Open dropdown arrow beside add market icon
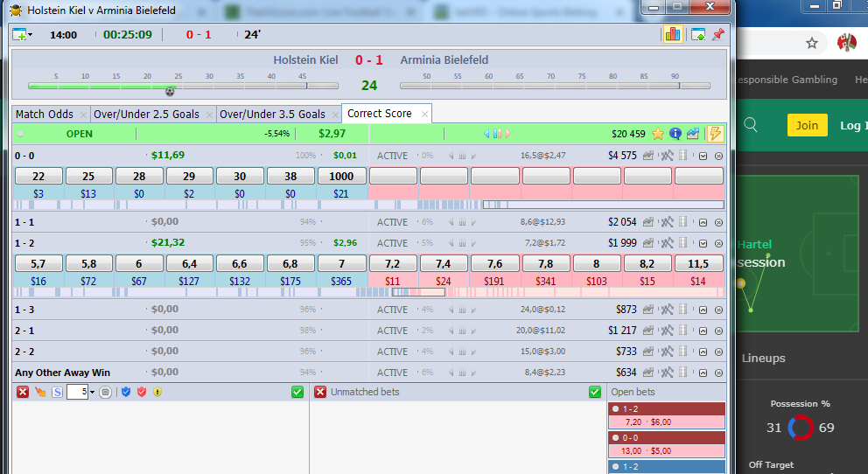Image resolution: width=868 pixels, height=474 pixels. (x=30, y=35)
